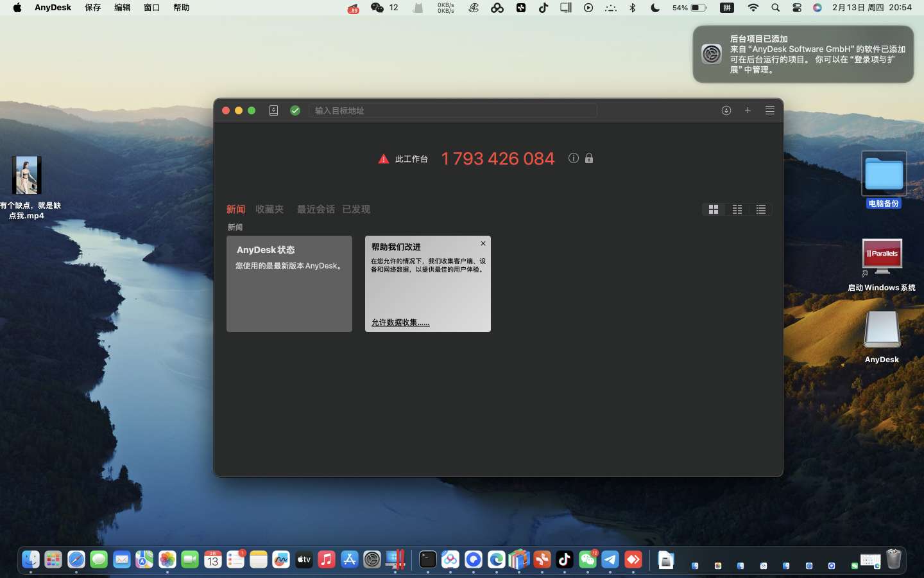Switch to detailed list view

(761, 209)
